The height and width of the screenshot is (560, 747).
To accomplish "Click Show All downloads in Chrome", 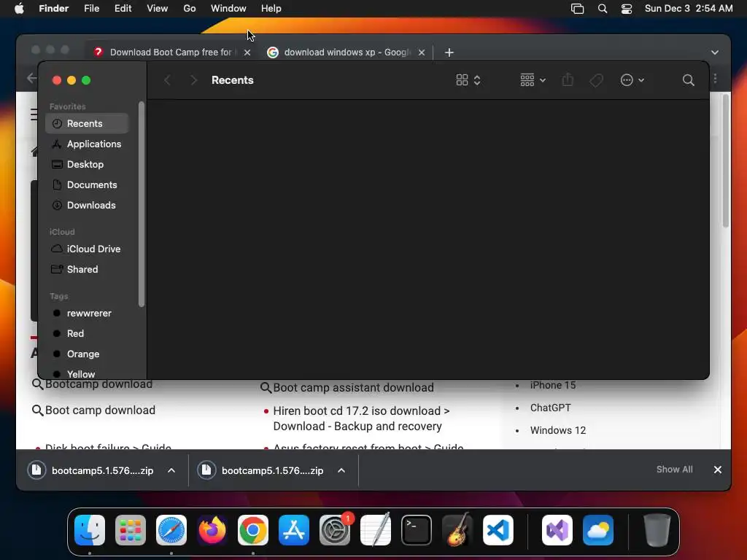I will click(x=675, y=470).
